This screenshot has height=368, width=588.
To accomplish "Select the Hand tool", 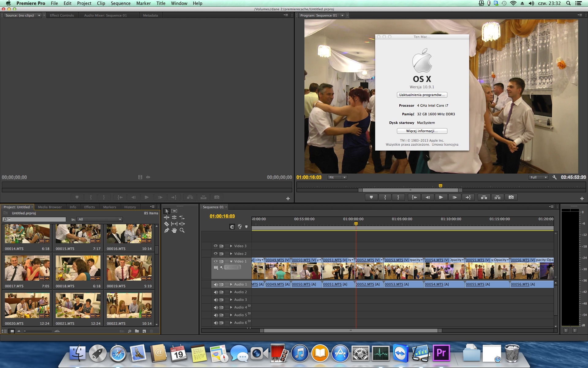I will pyautogui.click(x=174, y=230).
